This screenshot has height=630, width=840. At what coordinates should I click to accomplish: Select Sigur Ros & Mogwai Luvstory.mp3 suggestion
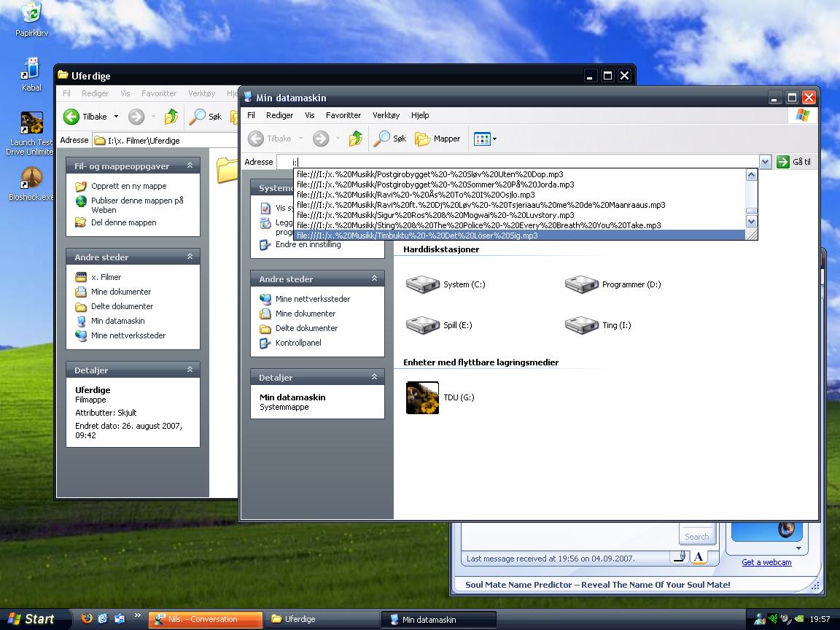[519, 215]
